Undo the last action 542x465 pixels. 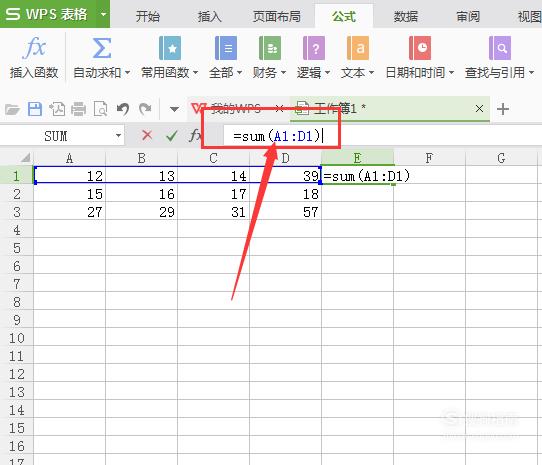click(x=123, y=109)
